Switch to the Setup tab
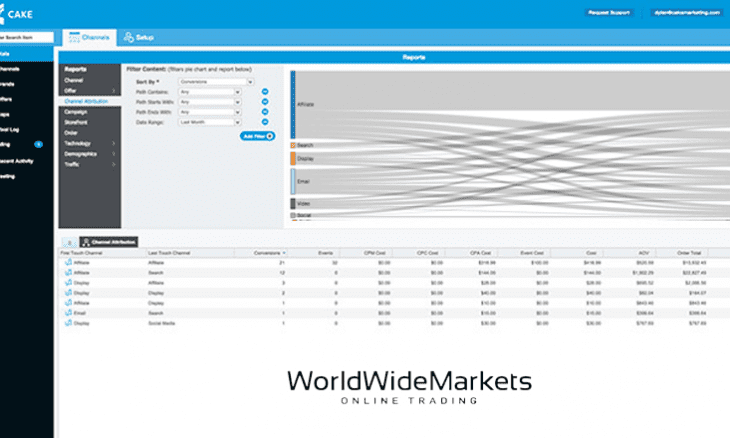The image size is (730, 438). (x=139, y=38)
